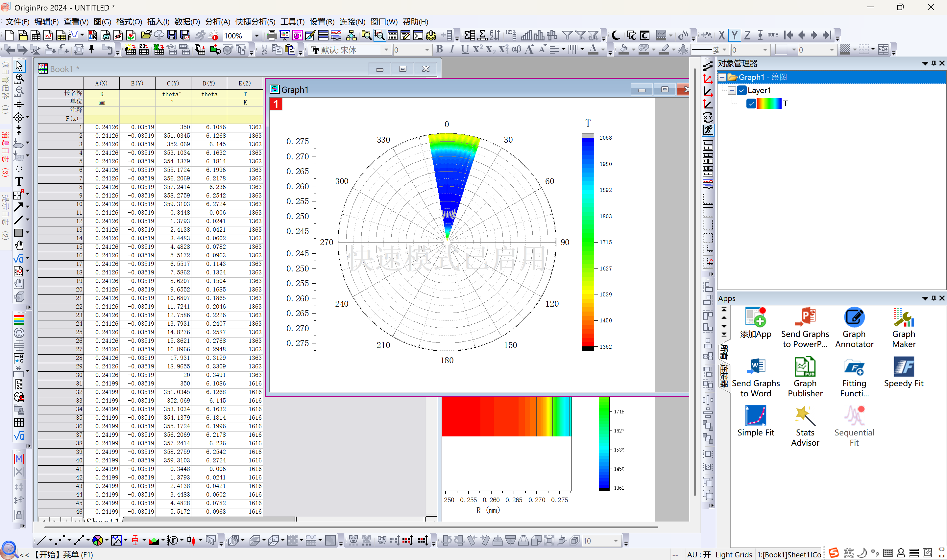Open the default font name dropdown
947x560 pixels.
pyautogui.click(x=386, y=50)
